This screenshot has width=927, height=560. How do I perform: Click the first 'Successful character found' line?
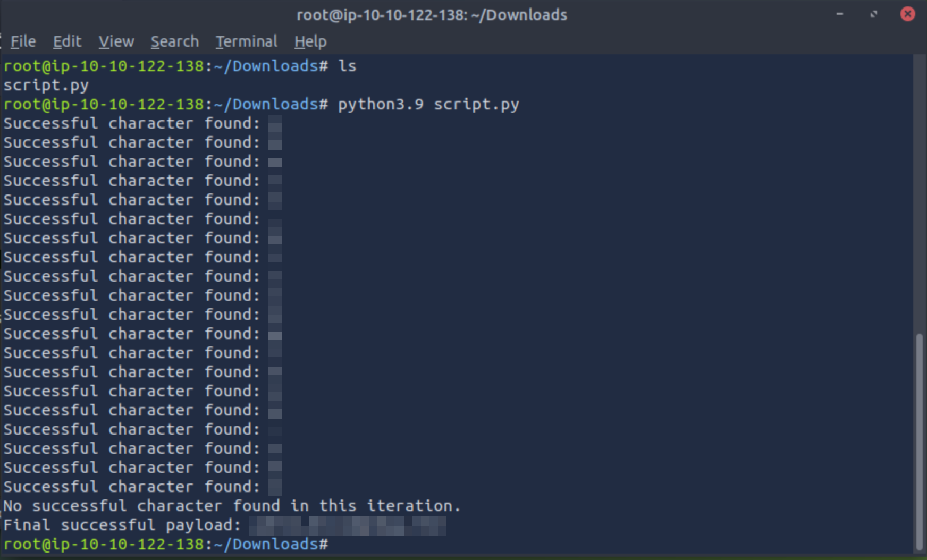click(x=142, y=123)
